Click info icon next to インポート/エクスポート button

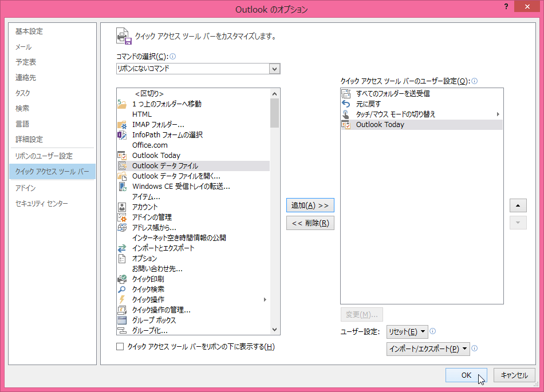(x=475, y=349)
